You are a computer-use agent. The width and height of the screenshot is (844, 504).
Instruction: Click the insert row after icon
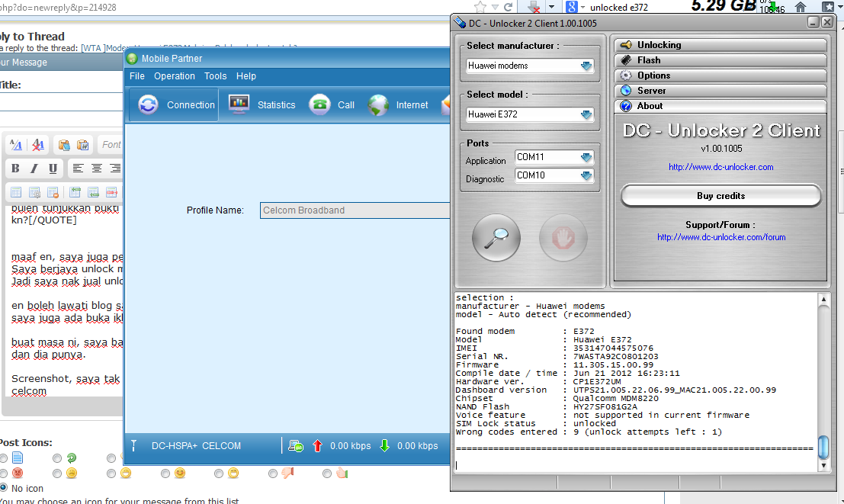point(93,192)
